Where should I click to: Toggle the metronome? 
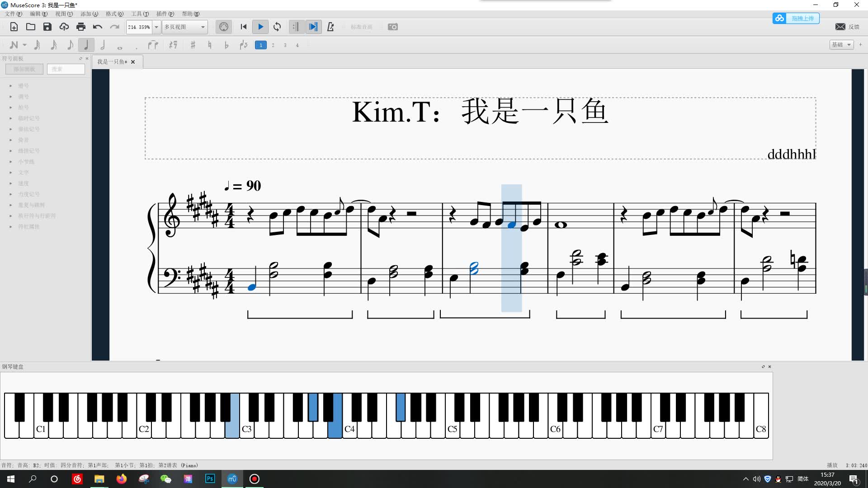point(330,27)
